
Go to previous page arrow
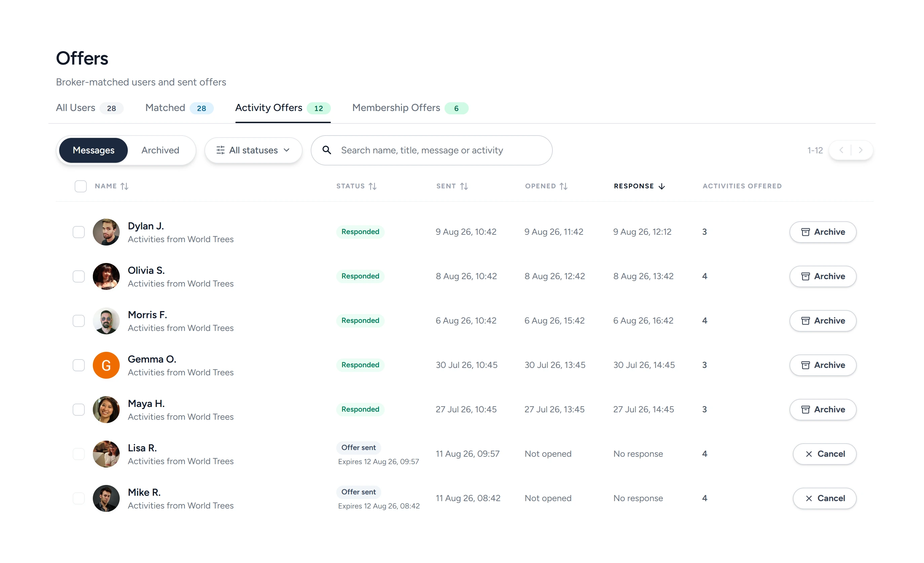(x=841, y=150)
